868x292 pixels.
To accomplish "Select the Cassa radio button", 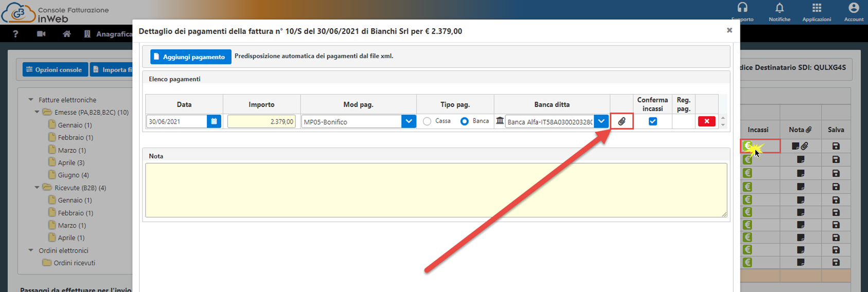I will (x=427, y=122).
